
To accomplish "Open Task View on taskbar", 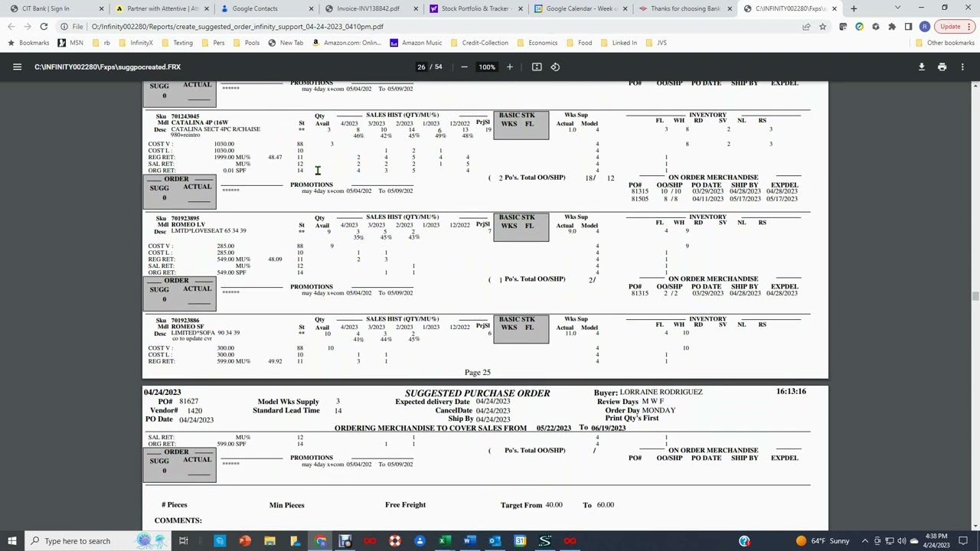I will (x=184, y=541).
